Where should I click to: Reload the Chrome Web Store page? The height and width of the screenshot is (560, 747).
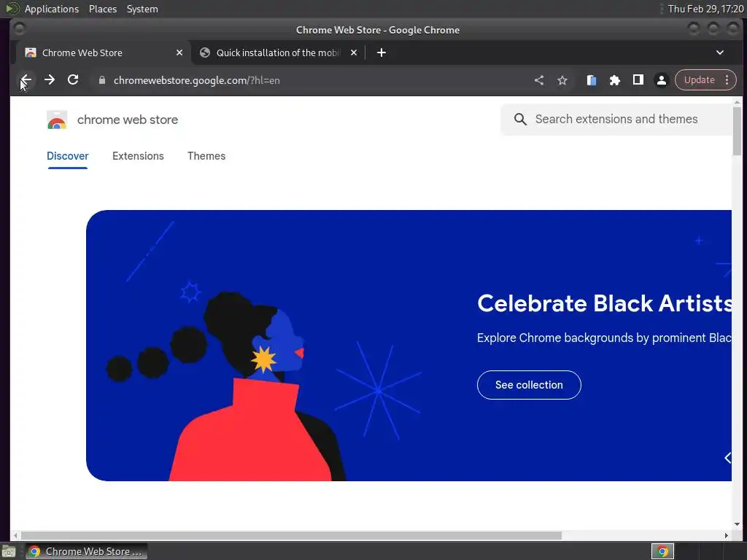click(x=73, y=80)
